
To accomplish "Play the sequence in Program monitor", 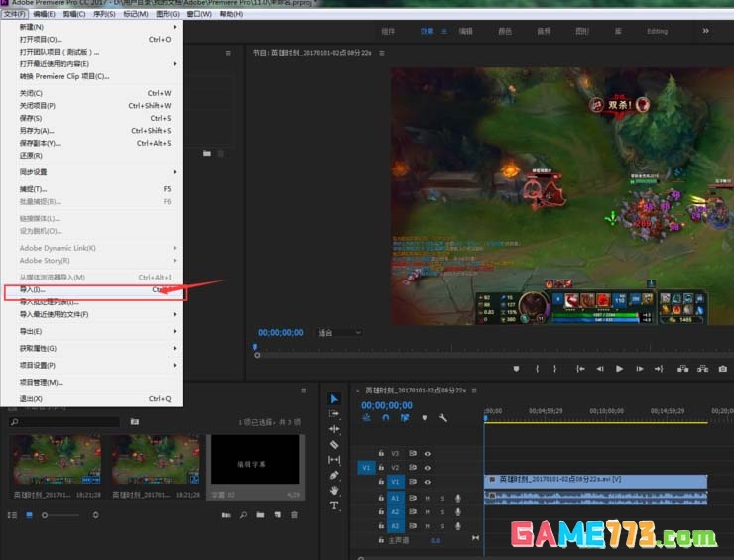I will pyautogui.click(x=619, y=369).
